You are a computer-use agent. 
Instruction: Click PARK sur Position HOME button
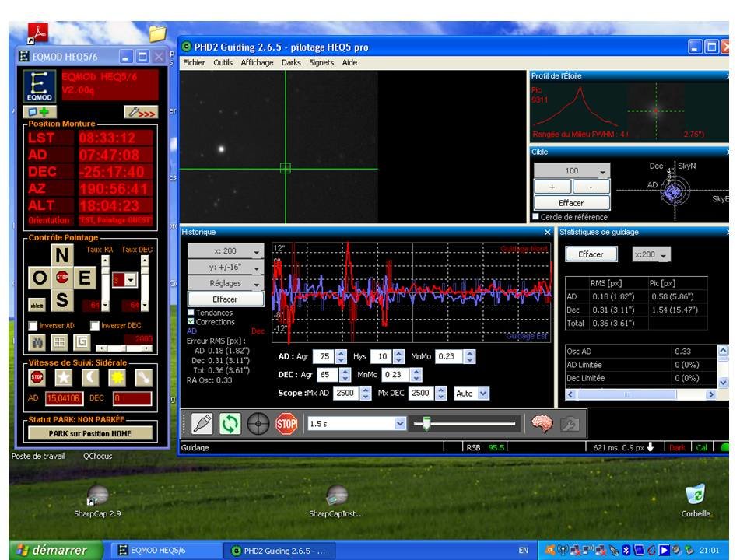[89, 433]
